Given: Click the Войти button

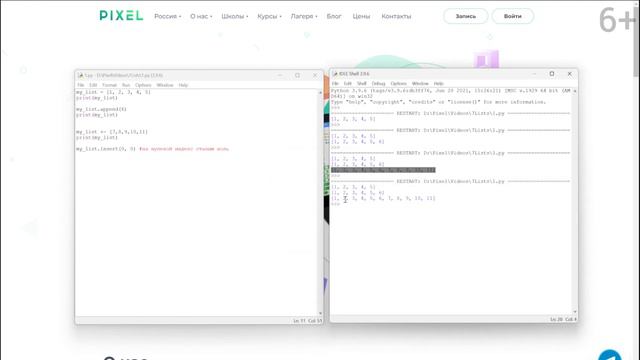Looking at the screenshot, I should (513, 16).
